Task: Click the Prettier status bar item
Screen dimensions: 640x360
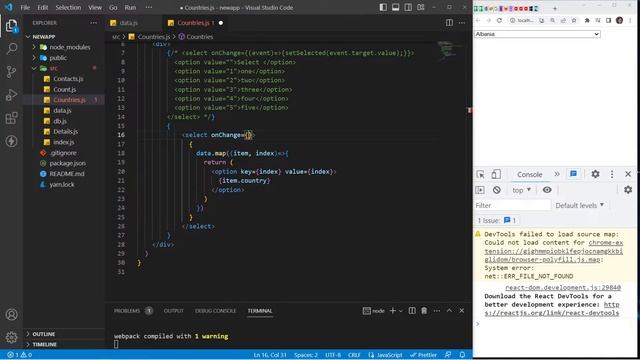Action: 423,355
